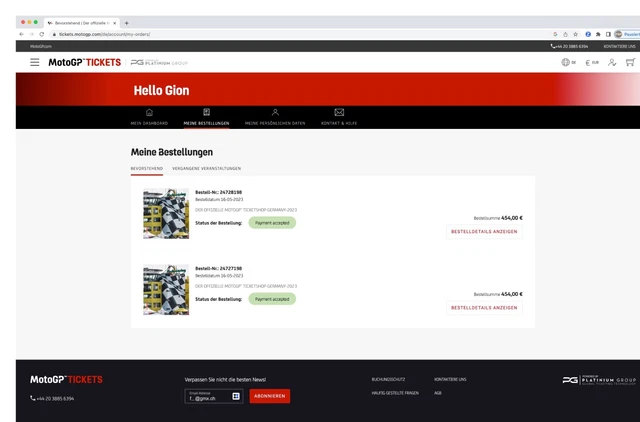Click the newsletter email address field
The width and height of the screenshot is (640, 422).
214,396
